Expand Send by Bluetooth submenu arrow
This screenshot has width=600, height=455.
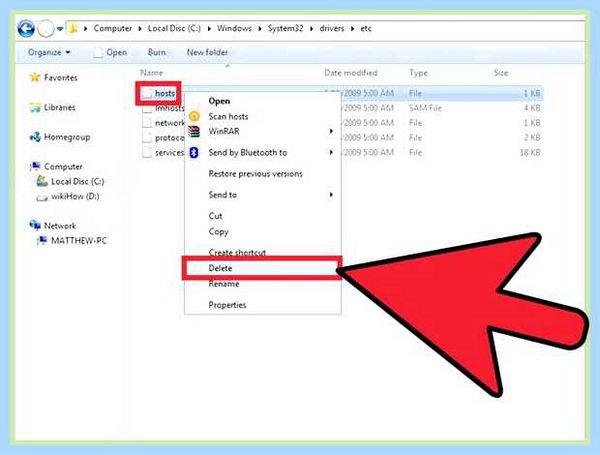(x=331, y=152)
